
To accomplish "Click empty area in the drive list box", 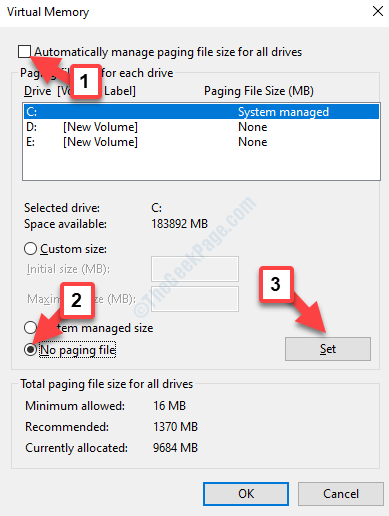I will [x=201, y=165].
